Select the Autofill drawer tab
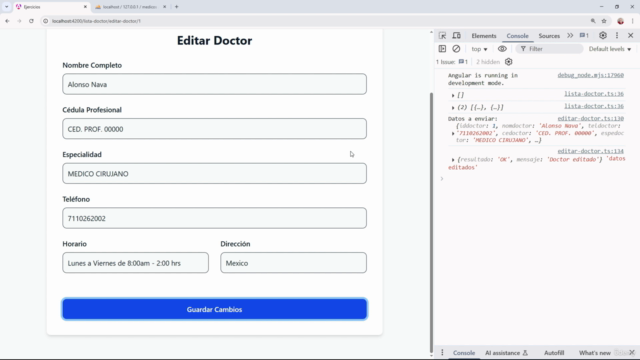Viewport: 640px width, 360px height. click(554, 353)
